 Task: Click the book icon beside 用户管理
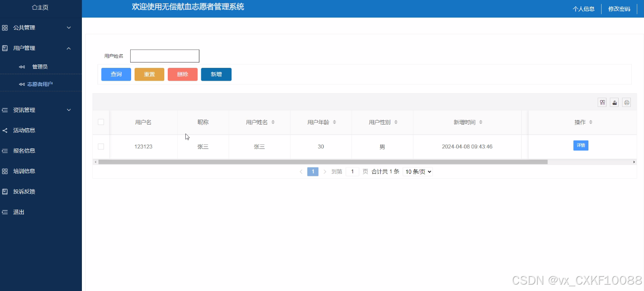pos(5,48)
